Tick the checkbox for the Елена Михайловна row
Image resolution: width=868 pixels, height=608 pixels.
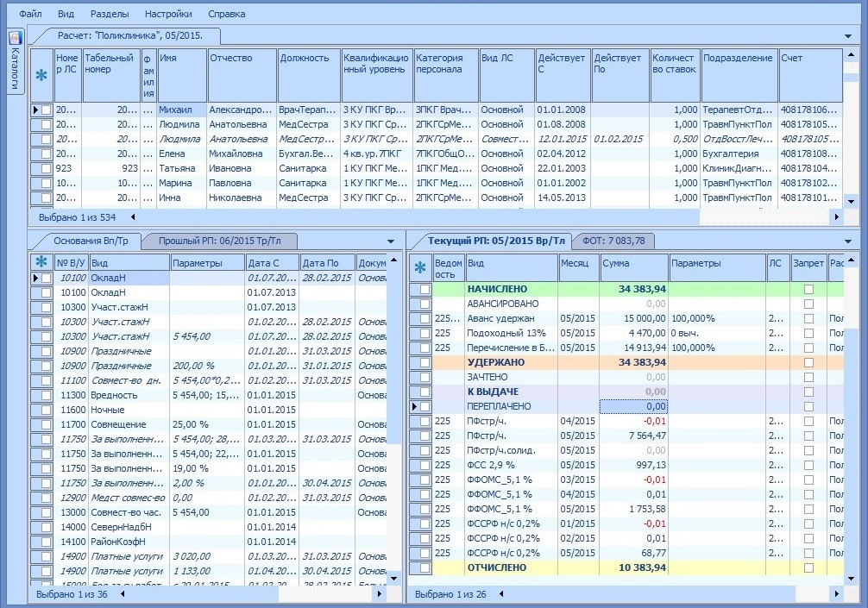(x=47, y=154)
